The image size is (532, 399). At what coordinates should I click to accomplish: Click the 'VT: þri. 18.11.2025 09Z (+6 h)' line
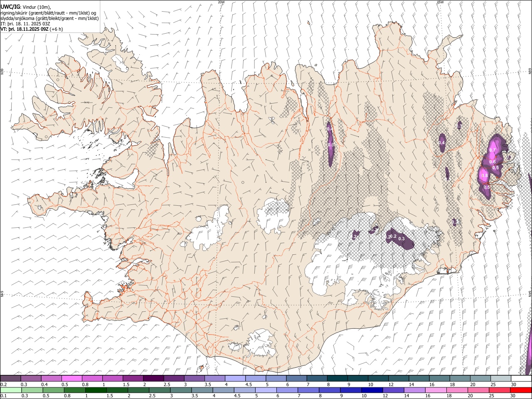[x=32, y=29]
